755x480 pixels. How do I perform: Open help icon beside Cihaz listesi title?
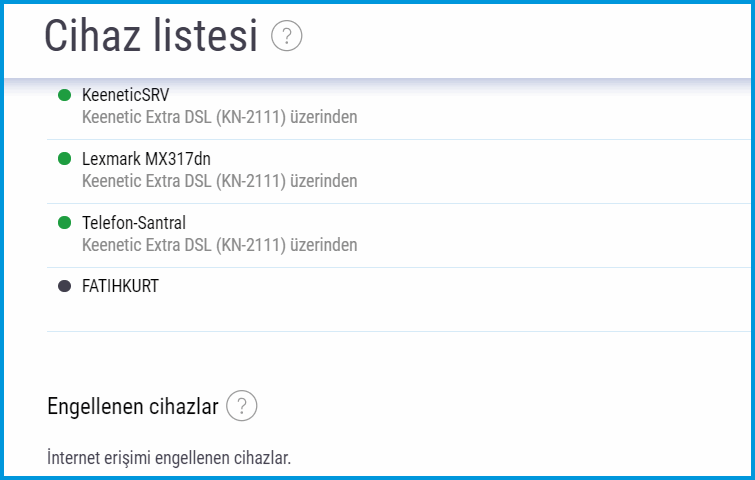(287, 38)
